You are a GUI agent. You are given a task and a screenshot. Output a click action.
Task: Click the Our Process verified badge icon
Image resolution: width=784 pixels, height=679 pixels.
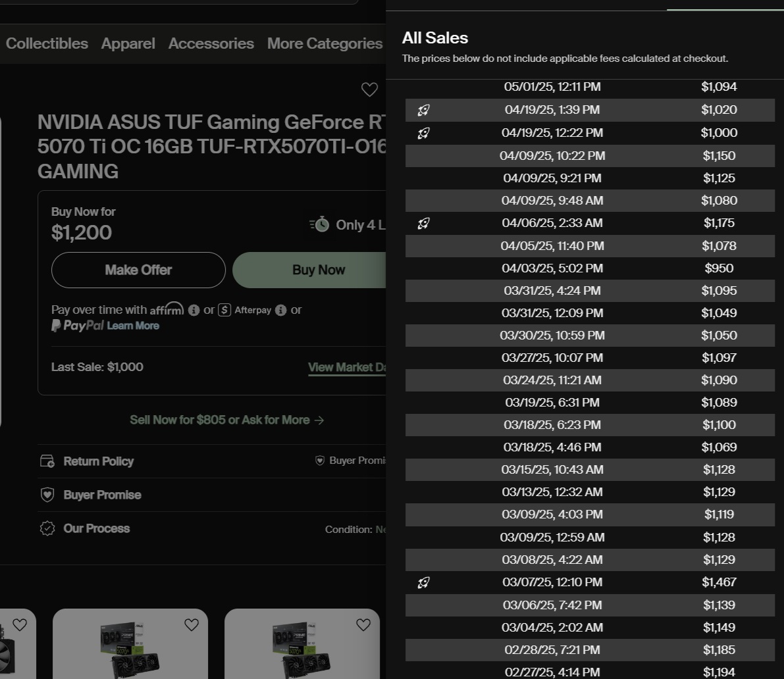pos(47,528)
